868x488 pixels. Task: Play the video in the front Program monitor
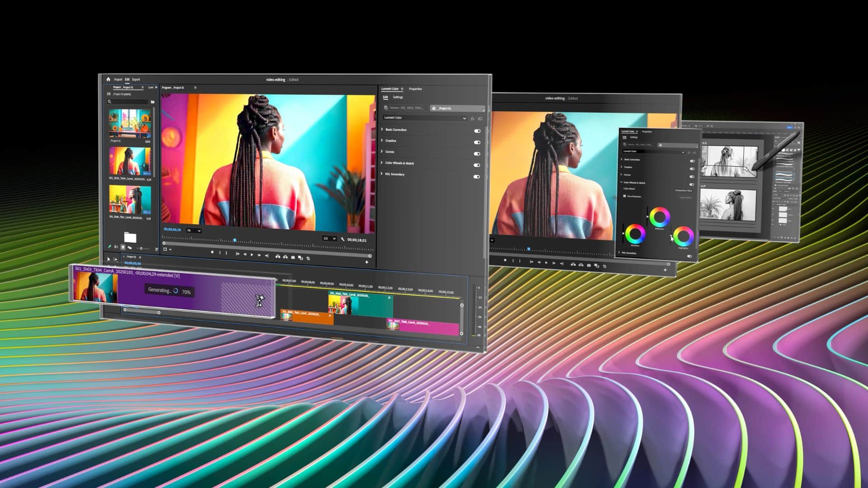pyautogui.click(x=252, y=255)
